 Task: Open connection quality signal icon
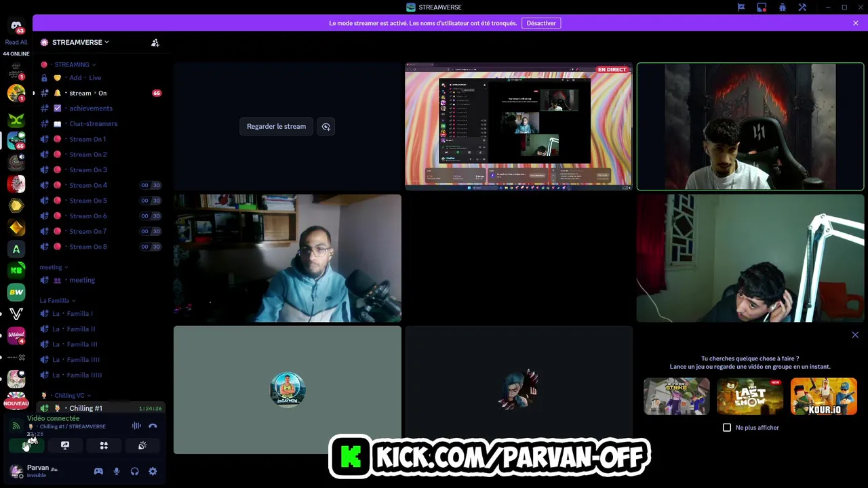point(16,426)
